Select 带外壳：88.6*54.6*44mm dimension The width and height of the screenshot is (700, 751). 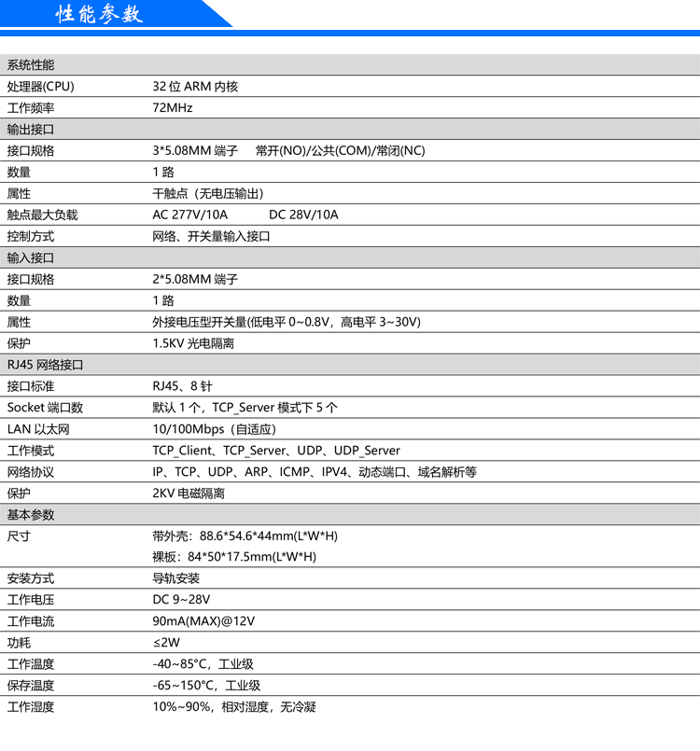245,535
